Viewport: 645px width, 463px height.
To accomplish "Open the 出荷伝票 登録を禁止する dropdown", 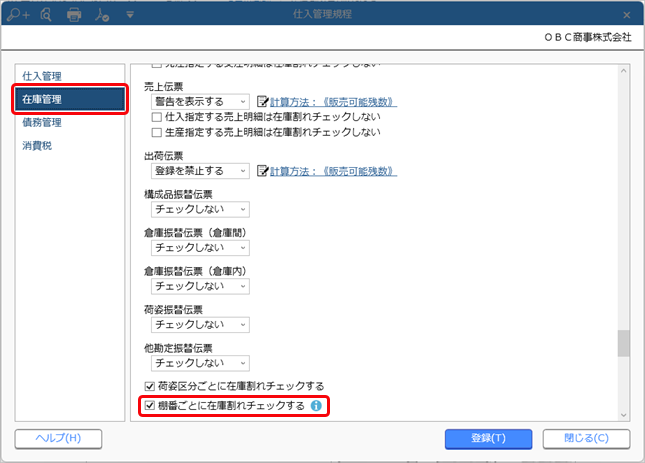I will coord(200,171).
